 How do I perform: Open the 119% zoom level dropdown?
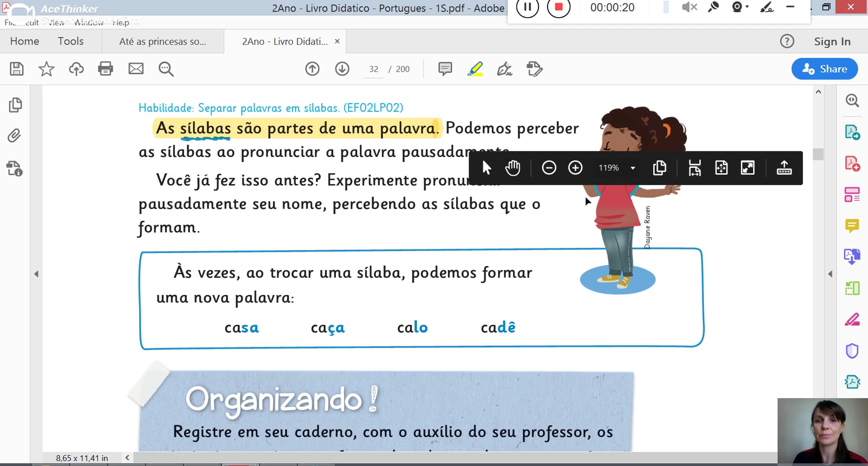tap(633, 168)
